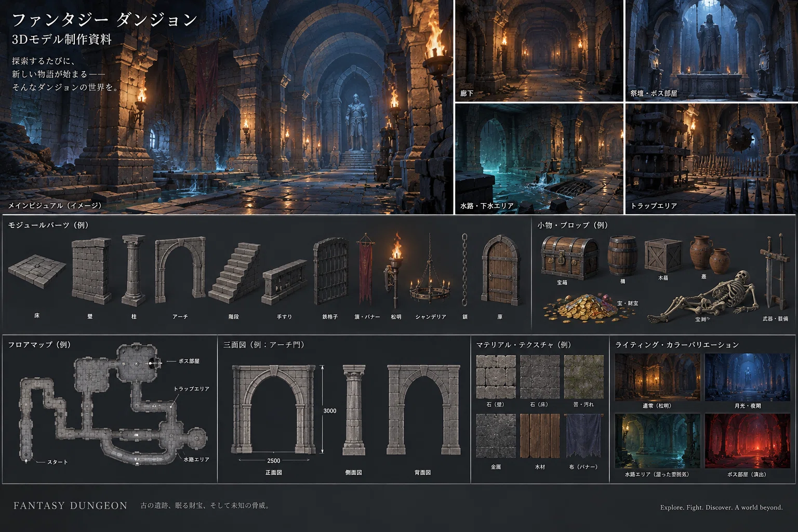The height and width of the screenshot is (532, 798).
Task: Open the blue moonlight lighting variation
Action: (x=748, y=377)
